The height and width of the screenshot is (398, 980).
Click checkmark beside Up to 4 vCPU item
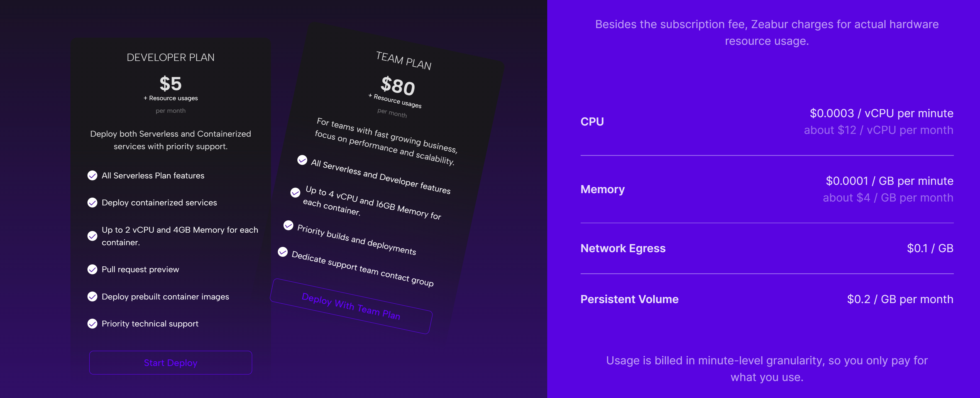coord(295,192)
